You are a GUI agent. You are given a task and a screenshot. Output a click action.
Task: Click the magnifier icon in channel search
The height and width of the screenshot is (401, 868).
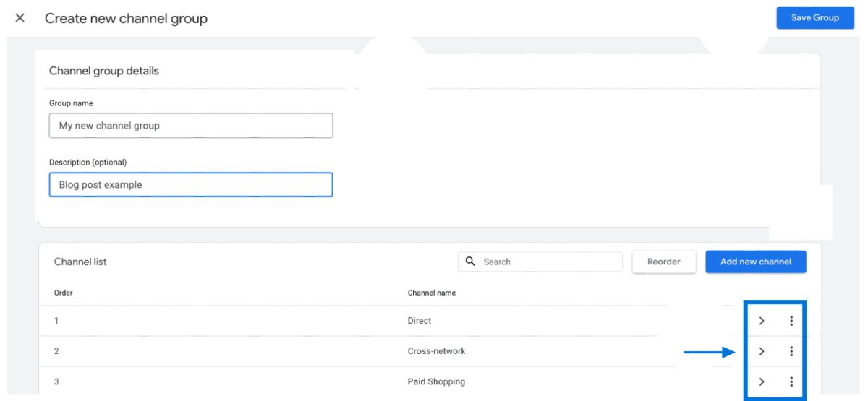471,262
